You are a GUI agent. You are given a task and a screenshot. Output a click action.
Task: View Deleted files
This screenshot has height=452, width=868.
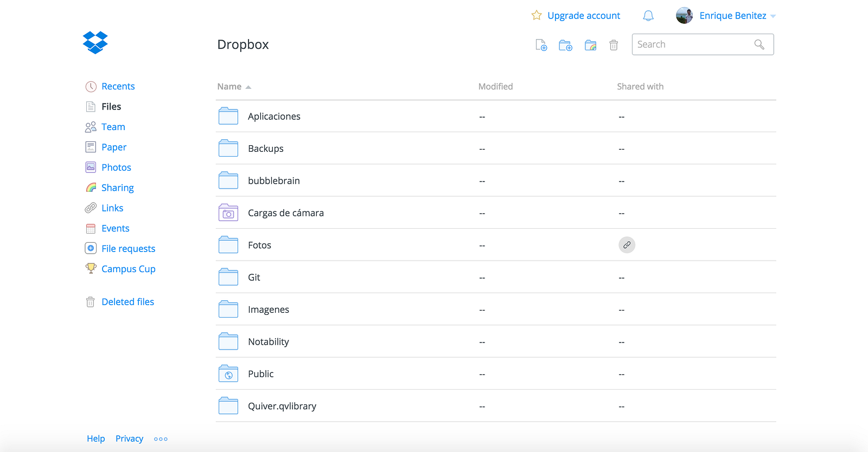[128, 302]
